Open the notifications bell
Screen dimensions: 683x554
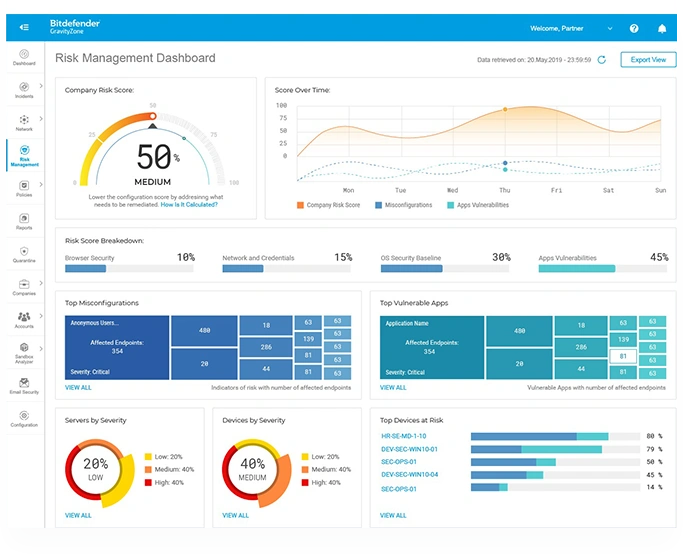click(661, 28)
